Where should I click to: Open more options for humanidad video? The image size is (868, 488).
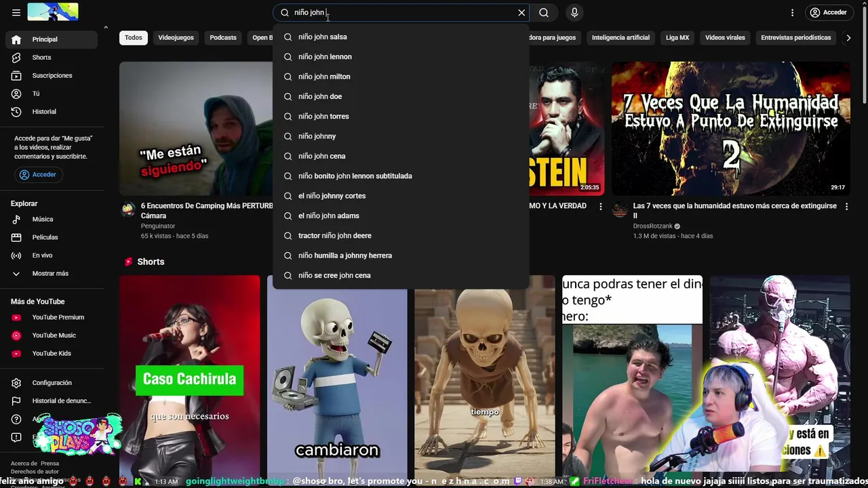846,207
